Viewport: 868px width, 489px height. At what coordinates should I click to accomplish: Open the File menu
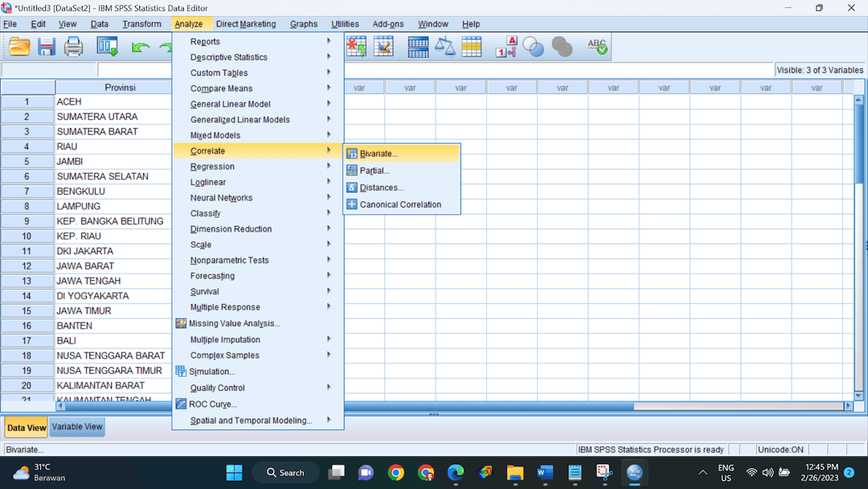(x=10, y=24)
